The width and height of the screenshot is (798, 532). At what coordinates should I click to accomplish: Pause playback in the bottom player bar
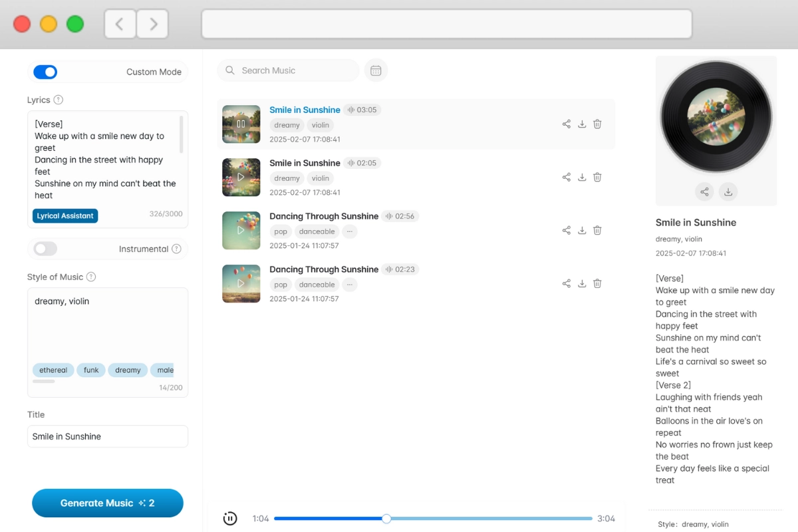[x=230, y=518]
